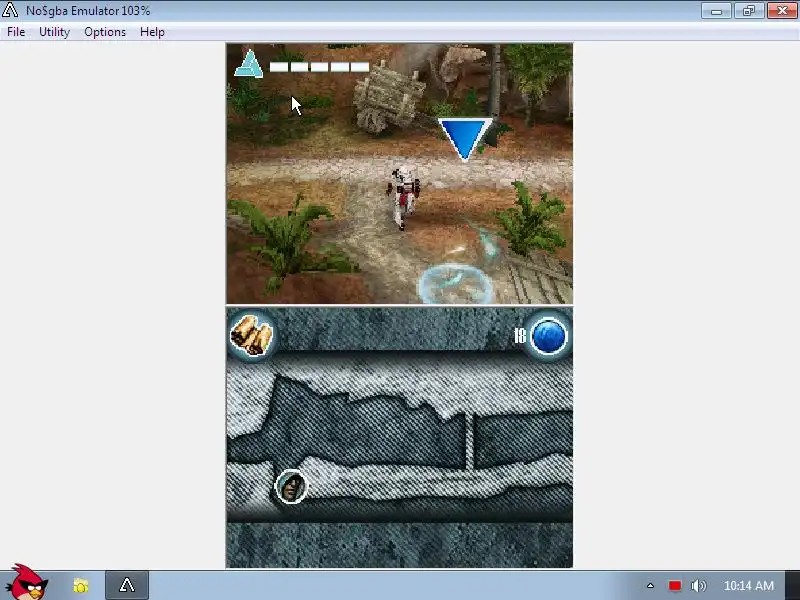The image size is (800, 600).
Task: Open the Angry Birds start button
Action: coord(28,583)
